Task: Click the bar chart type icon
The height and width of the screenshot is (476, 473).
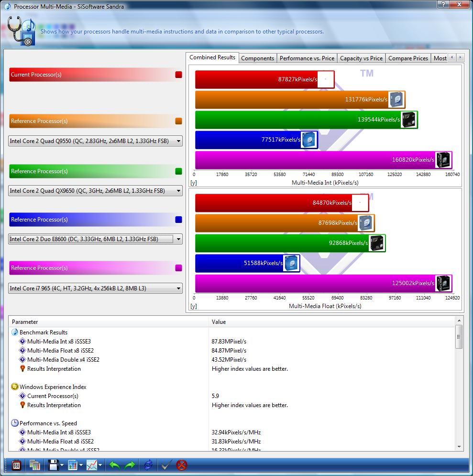Action: coord(73,465)
